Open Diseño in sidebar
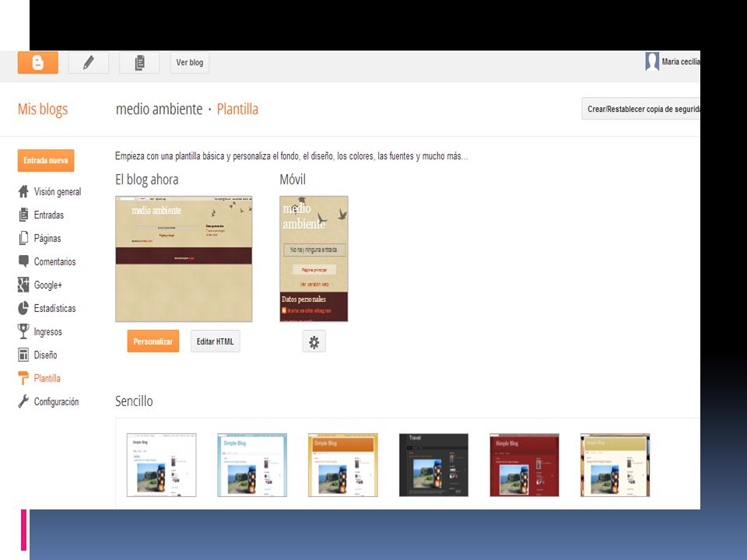The height and width of the screenshot is (560, 747). coord(45,355)
